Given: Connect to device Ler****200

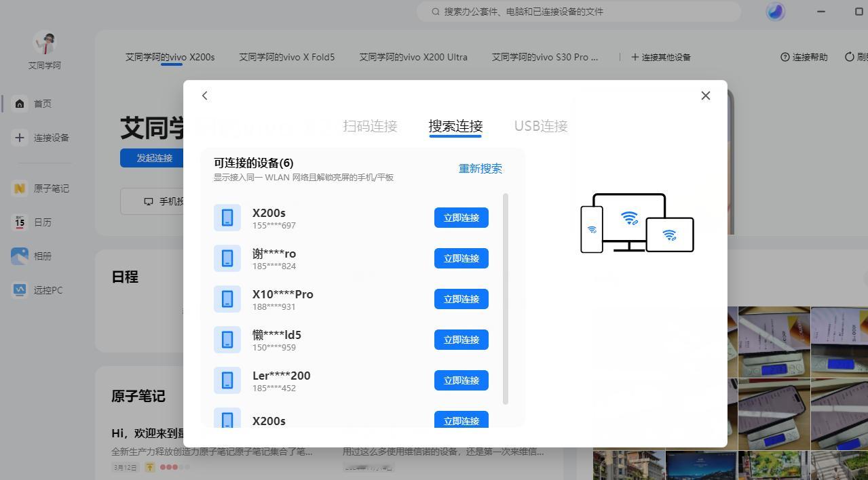Looking at the screenshot, I should 461,380.
